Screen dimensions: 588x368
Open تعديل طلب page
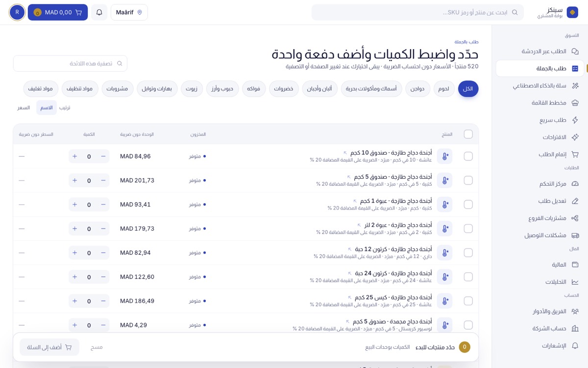click(541, 201)
